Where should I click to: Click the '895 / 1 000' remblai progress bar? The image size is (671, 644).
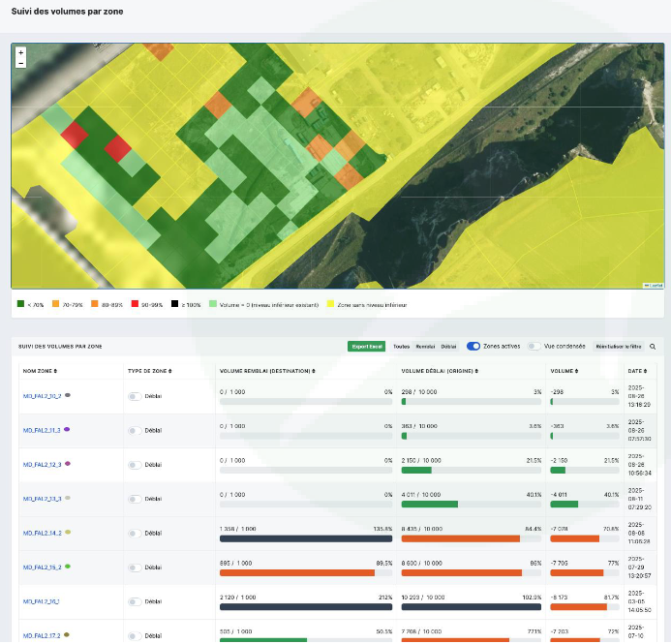(306, 573)
